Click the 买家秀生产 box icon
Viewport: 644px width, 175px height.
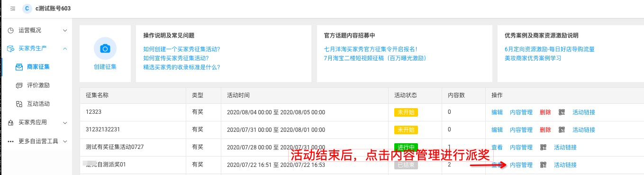point(11,48)
